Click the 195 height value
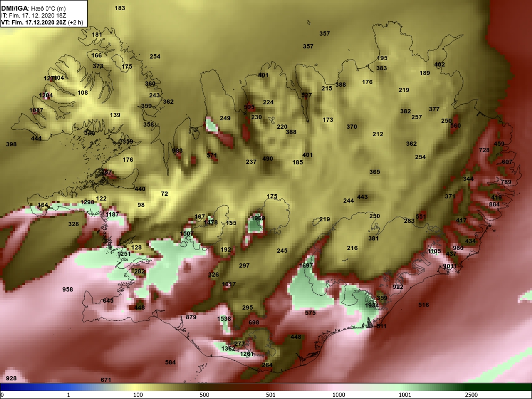Screen dimensions: 532x399 click(383, 59)
